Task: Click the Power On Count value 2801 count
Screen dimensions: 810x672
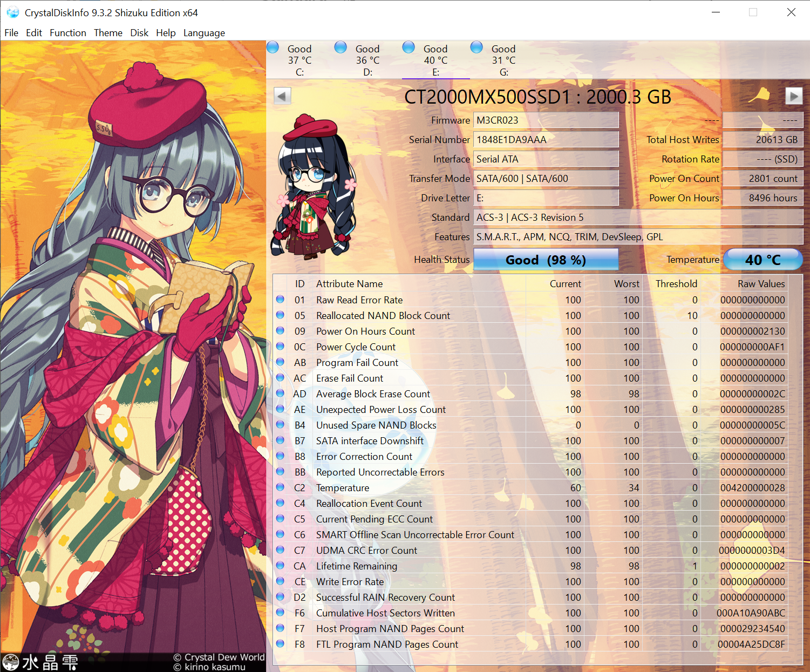Action: click(763, 179)
